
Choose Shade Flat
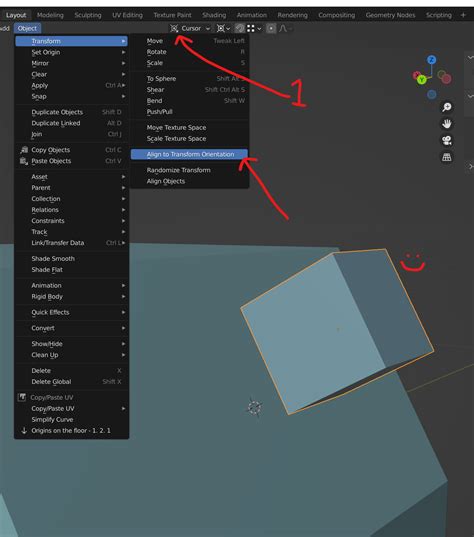pyautogui.click(x=71, y=270)
